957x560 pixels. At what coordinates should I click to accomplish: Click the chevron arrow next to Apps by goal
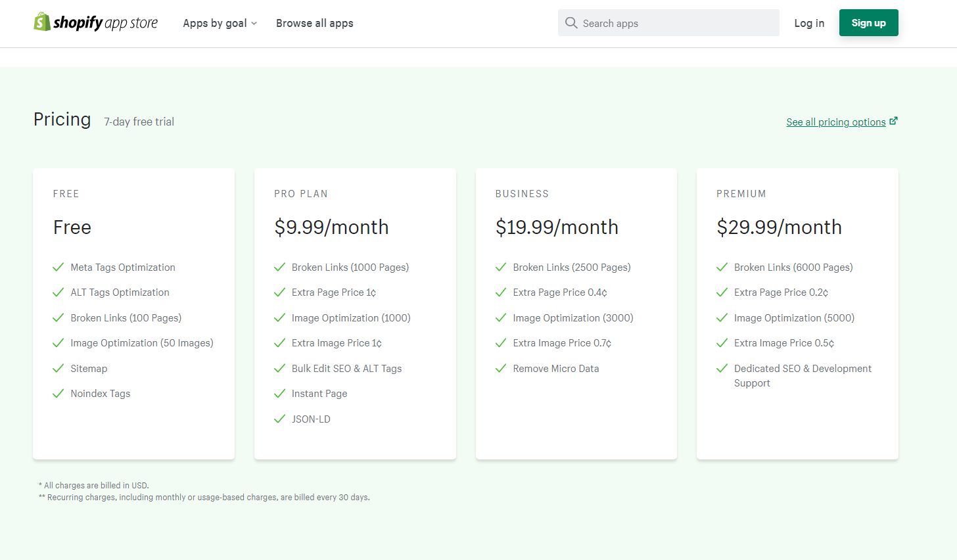point(254,24)
